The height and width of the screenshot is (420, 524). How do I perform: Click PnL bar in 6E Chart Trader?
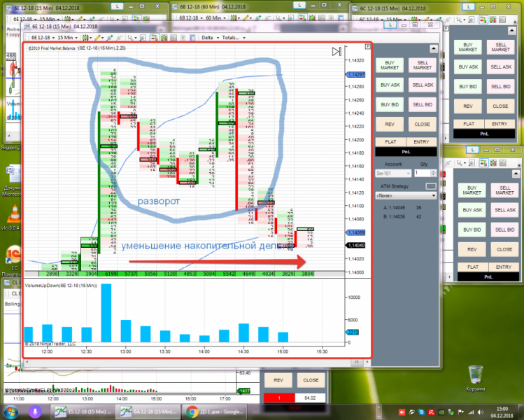(406, 152)
